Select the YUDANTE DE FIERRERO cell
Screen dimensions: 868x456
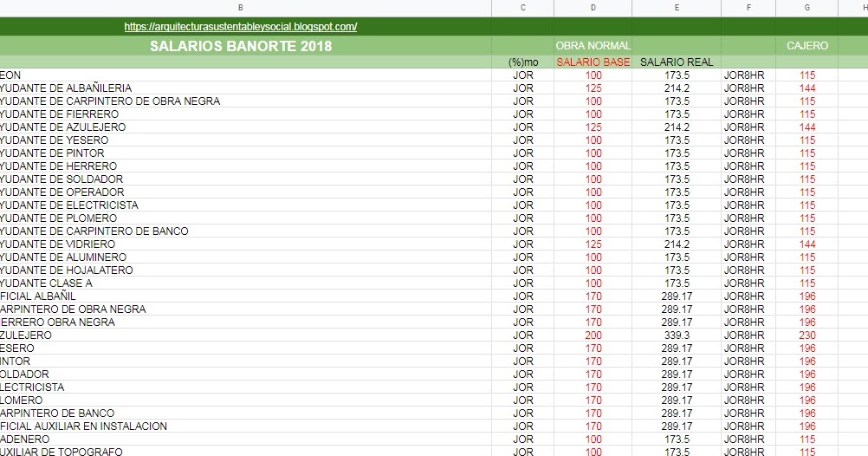pos(245,114)
